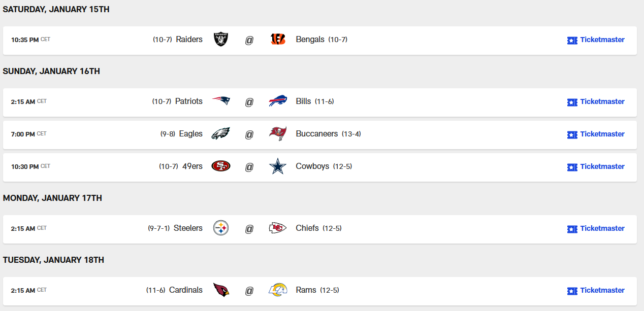Screen dimensions: 644x311
Task: Click the Cowboys star logo
Action: (x=278, y=166)
